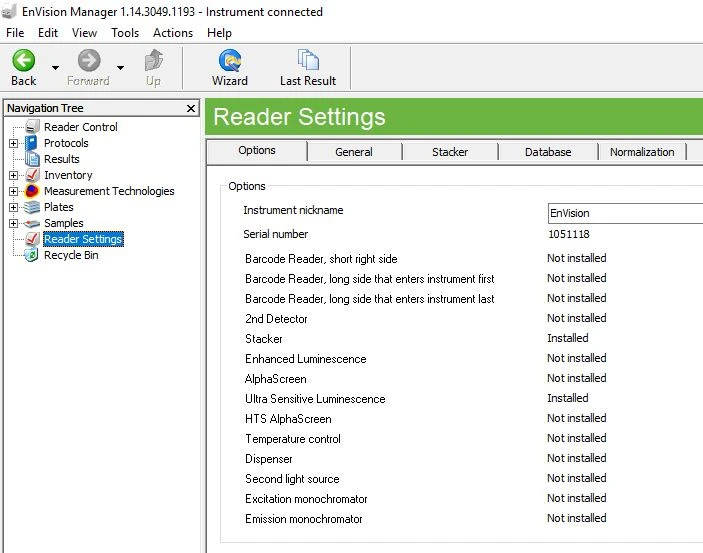Screen dimensions: 703x553
Task: Expand the Inventory tree node
Action: tap(13, 175)
